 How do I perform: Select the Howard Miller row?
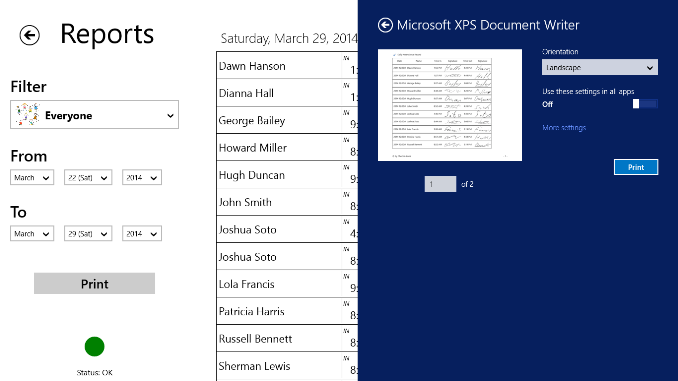click(x=287, y=147)
